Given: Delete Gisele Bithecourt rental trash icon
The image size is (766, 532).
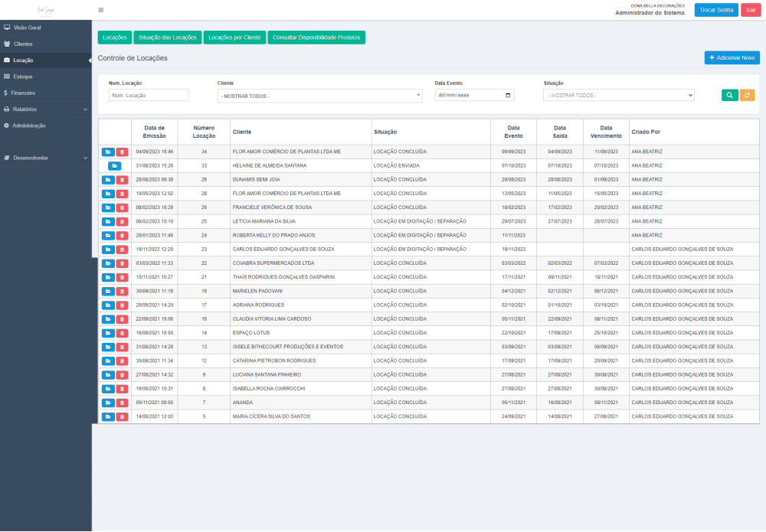Looking at the screenshot, I should [x=122, y=347].
